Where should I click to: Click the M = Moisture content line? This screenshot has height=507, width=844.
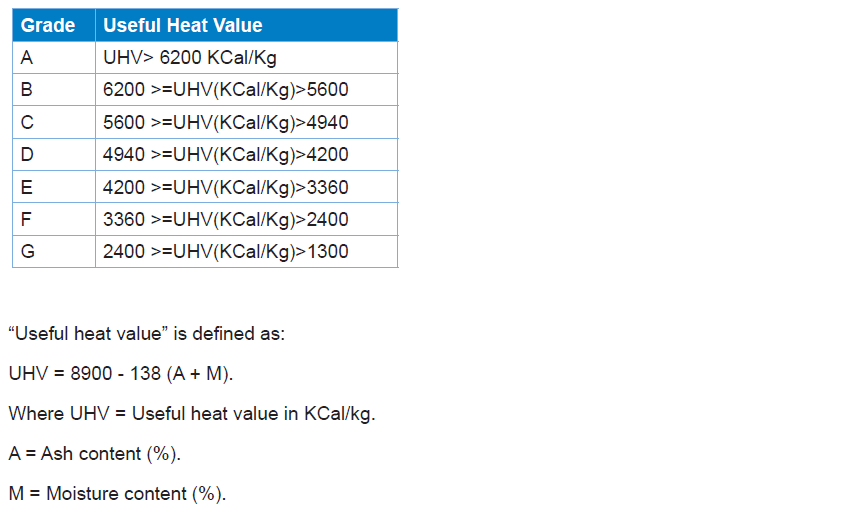pyautogui.click(x=117, y=493)
